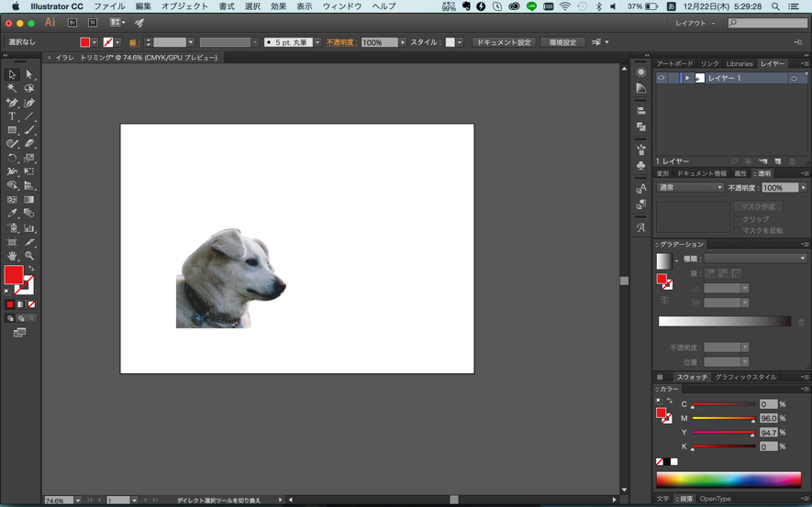Screen dimensions: 812x507
Task: Click the ドキュメント設定 button
Action: [x=504, y=42]
